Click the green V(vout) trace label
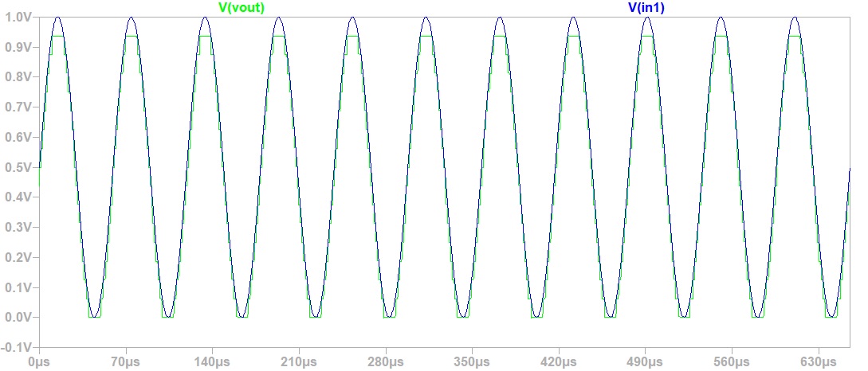The image size is (868, 371). [x=242, y=8]
